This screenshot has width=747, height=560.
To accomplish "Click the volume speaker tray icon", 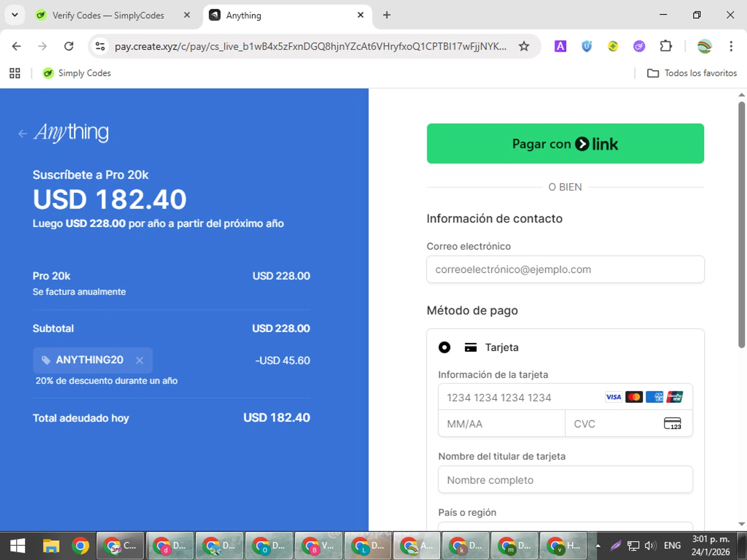I will pyautogui.click(x=650, y=546).
